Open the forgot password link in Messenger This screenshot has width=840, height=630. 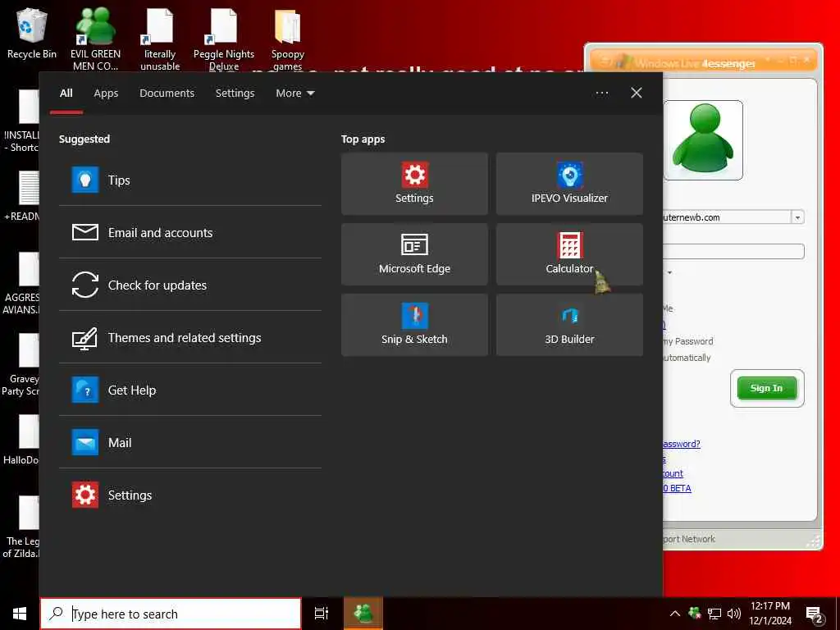tap(682, 444)
